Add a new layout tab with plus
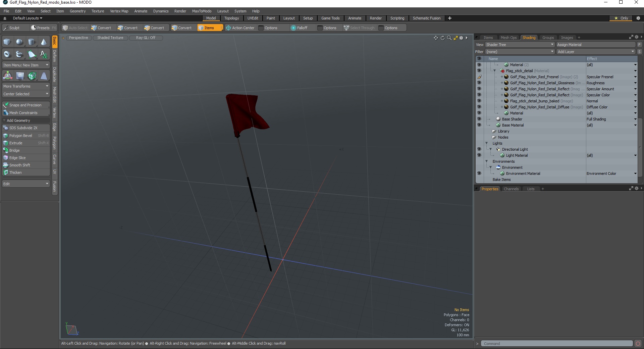 450,18
